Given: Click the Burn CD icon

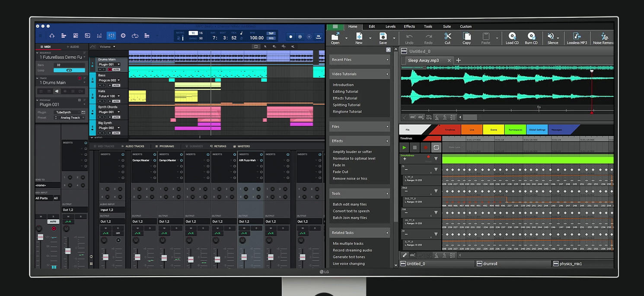Looking at the screenshot, I should (531, 36).
